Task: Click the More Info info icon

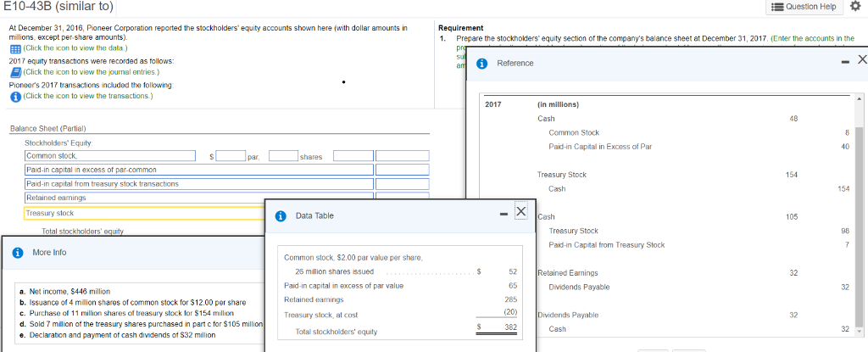Action: (x=18, y=252)
